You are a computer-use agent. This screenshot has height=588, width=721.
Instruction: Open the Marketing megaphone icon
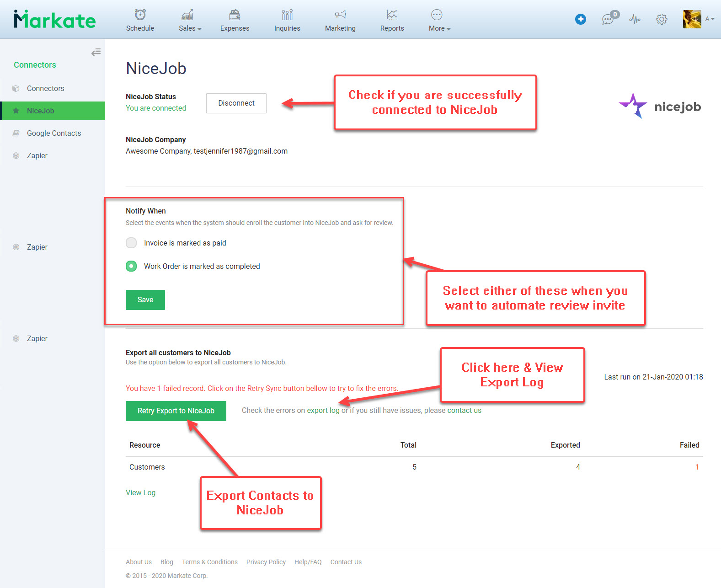coord(340,15)
